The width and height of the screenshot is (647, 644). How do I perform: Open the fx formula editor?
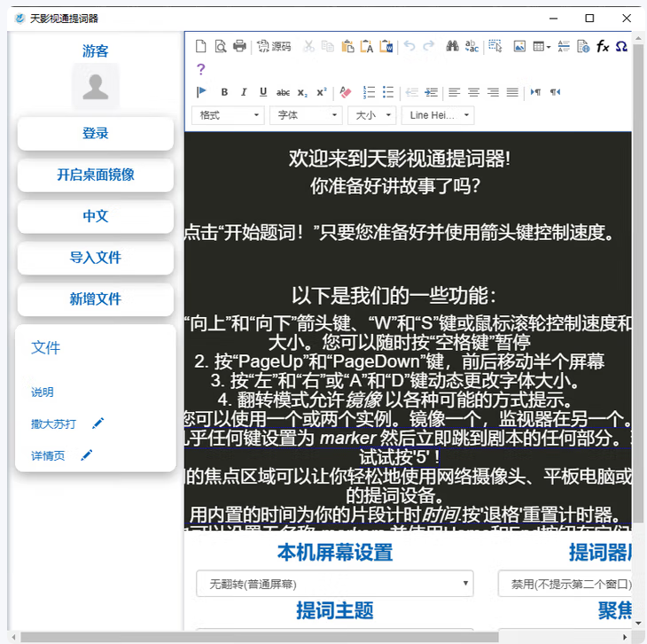click(603, 46)
